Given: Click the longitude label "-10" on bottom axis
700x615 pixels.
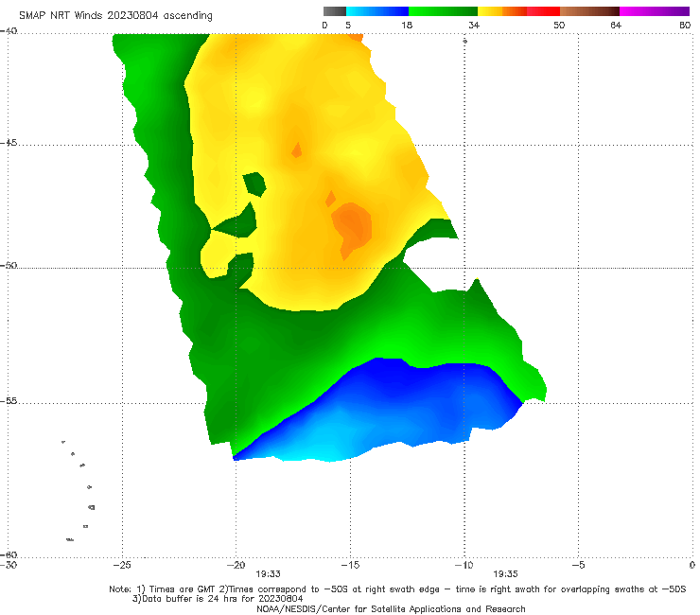Looking at the screenshot, I should [x=464, y=565].
